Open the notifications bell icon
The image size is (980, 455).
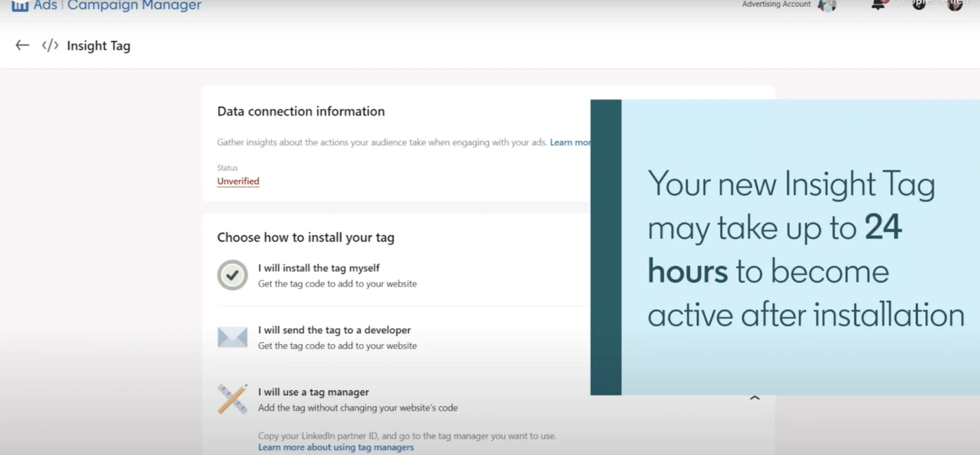[x=878, y=5]
